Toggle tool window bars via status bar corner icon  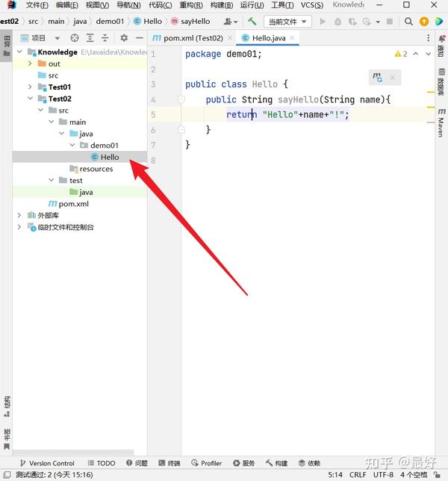[7, 474]
